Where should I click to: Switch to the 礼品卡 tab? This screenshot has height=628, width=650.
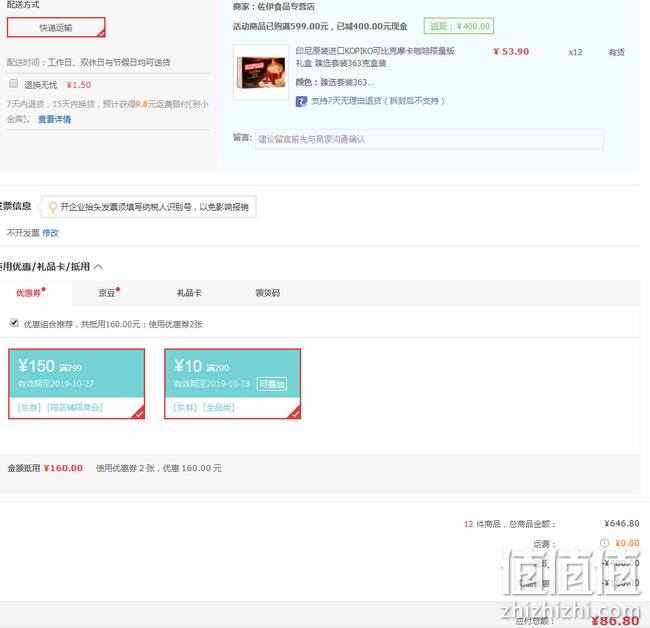[x=189, y=293]
